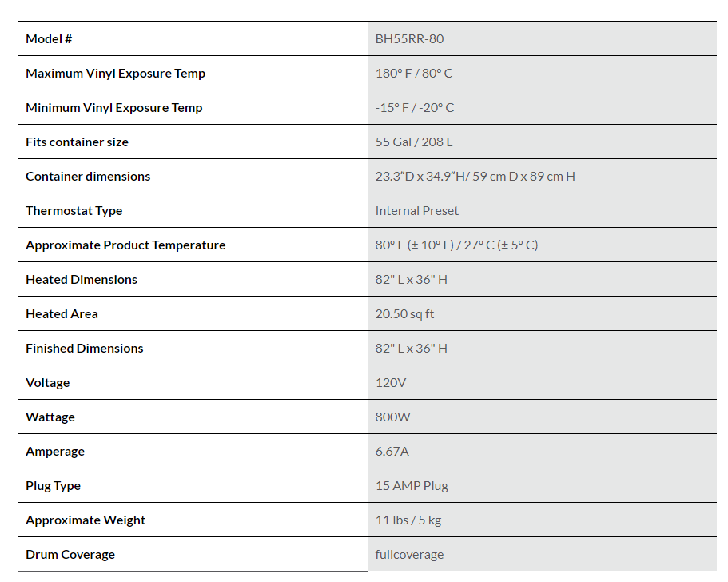Click the Internal Preset thermostat value
Viewport: 728px width, 582px height.
tap(417, 210)
